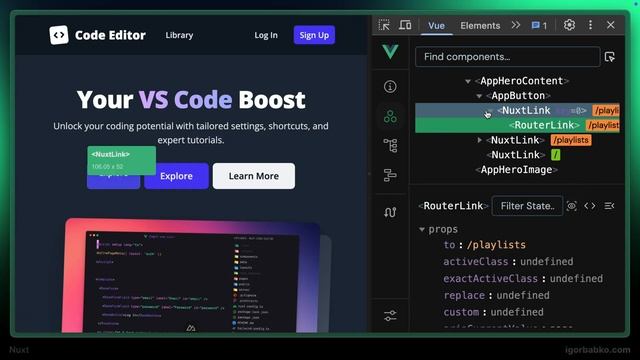
Task: Collapse the props section
Action: [x=422, y=229]
